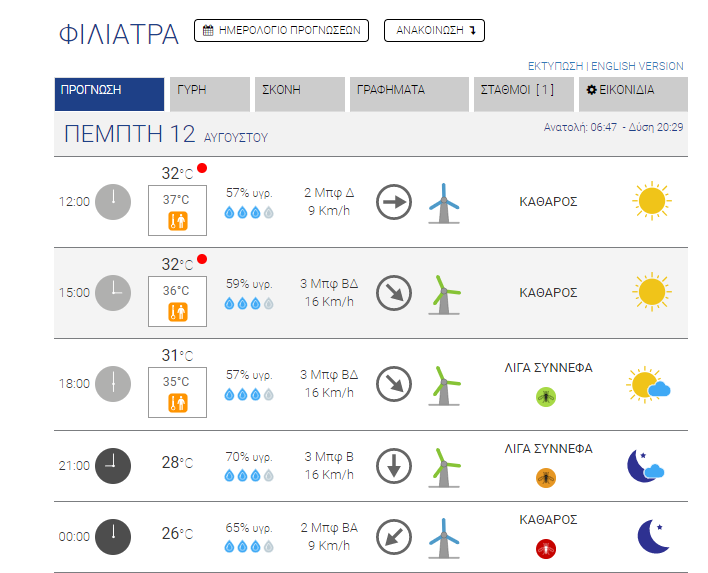Click the orange mosquito icon at 21:00
708x573 pixels.
pos(546,478)
